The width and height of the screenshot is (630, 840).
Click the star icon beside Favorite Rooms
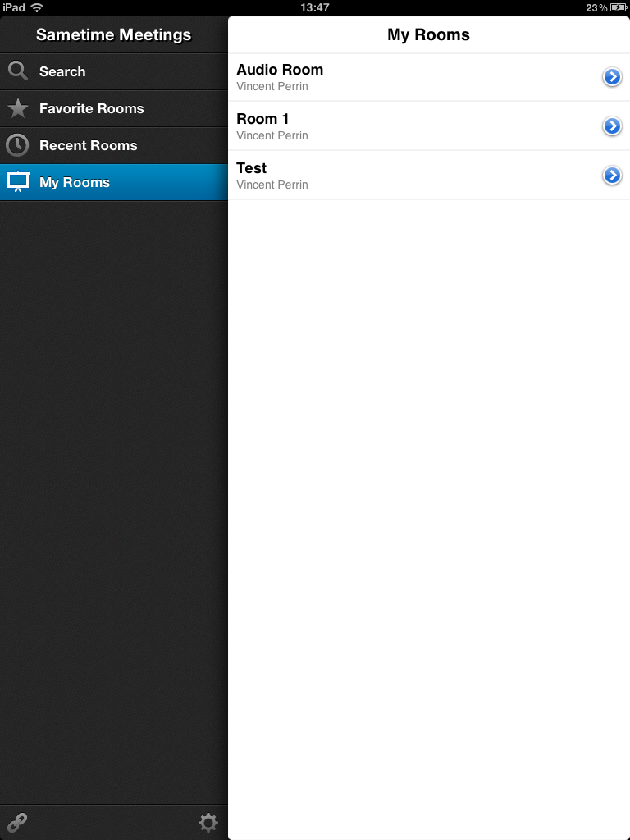[x=18, y=108]
